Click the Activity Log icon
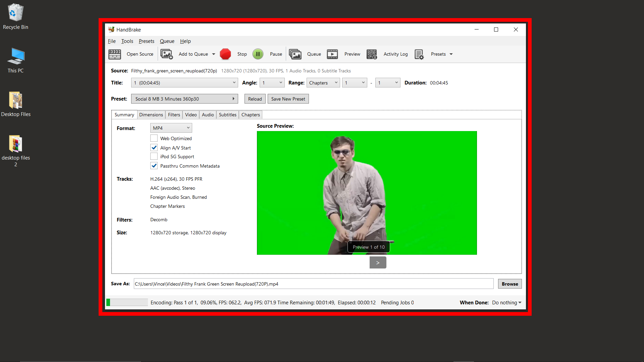The height and width of the screenshot is (362, 644). point(372,54)
